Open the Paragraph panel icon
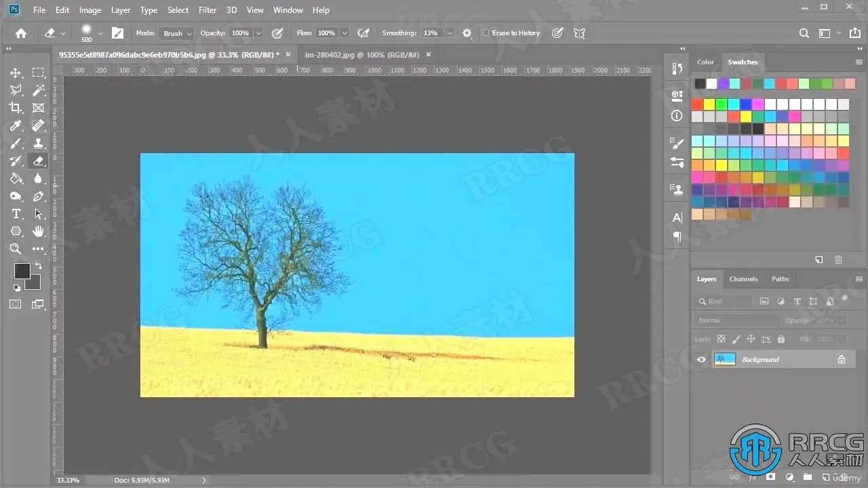The height and width of the screenshot is (488, 868). (x=677, y=237)
